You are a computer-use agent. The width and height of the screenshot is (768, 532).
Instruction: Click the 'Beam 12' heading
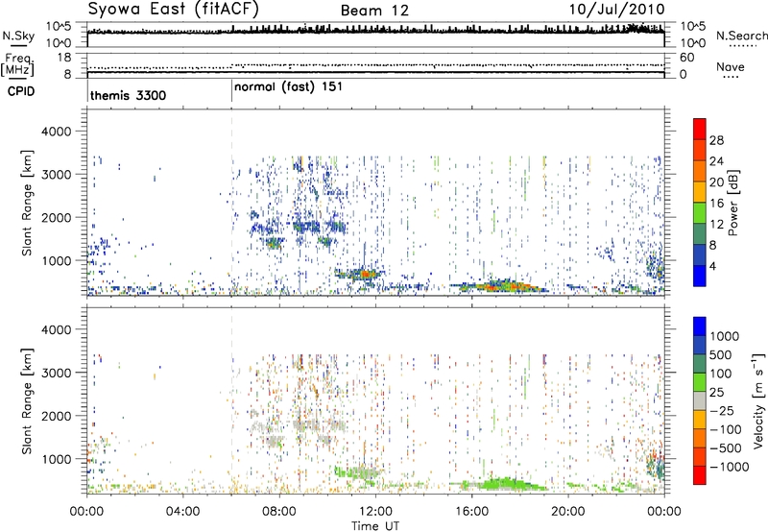(374, 11)
